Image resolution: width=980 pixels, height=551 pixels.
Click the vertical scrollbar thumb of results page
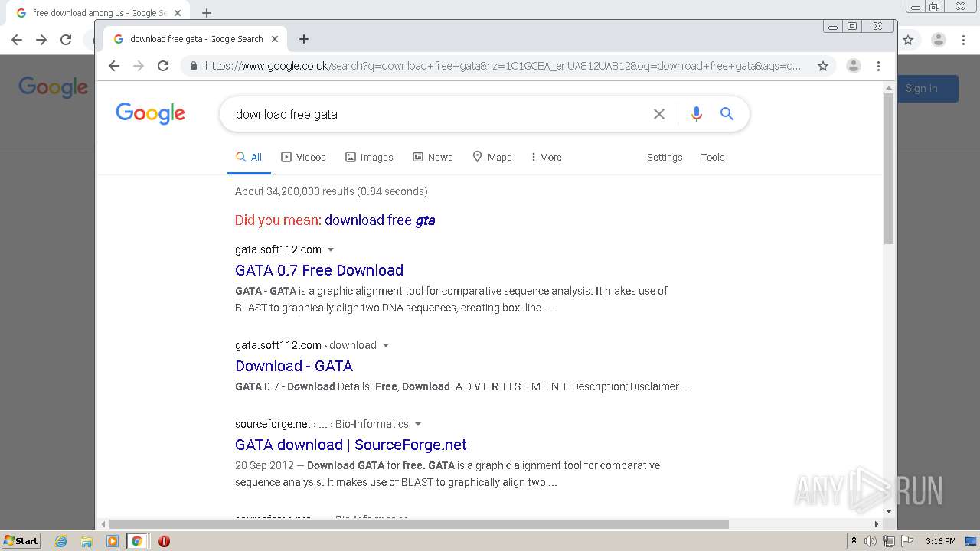(889, 168)
